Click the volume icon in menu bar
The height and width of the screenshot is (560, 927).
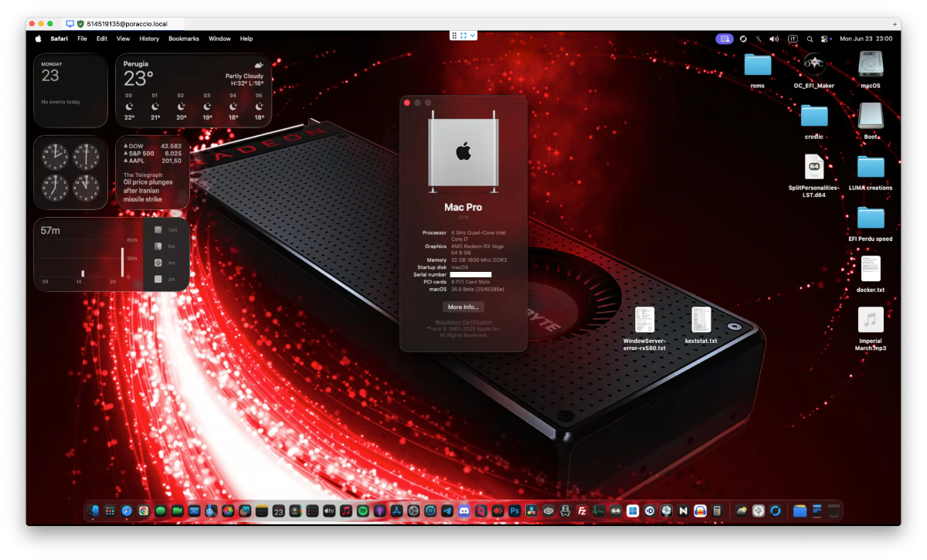774,39
